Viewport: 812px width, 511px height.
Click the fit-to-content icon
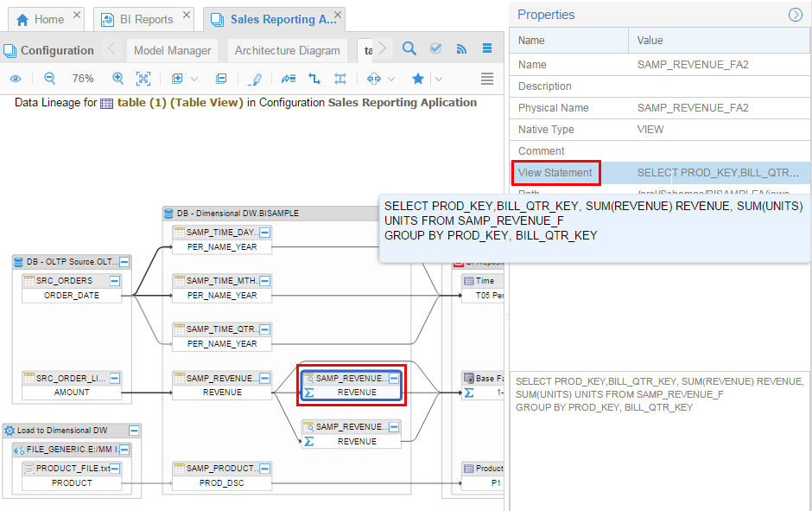(143, 79)
